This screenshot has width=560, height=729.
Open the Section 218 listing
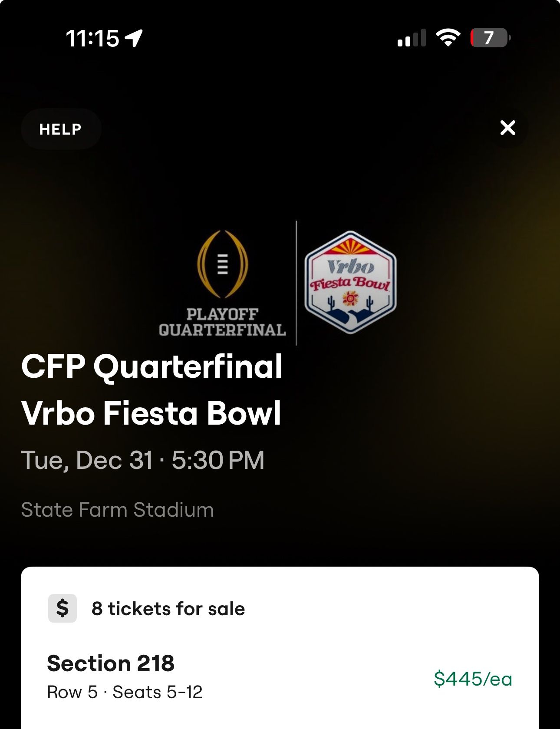point(111,663)
